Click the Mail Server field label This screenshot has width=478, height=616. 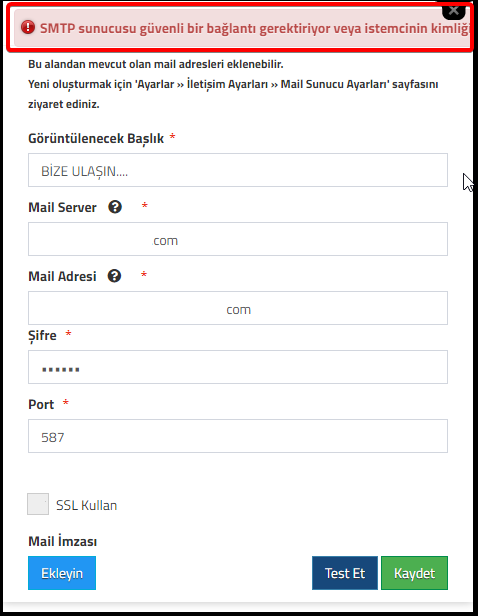(x=62, y=207)
